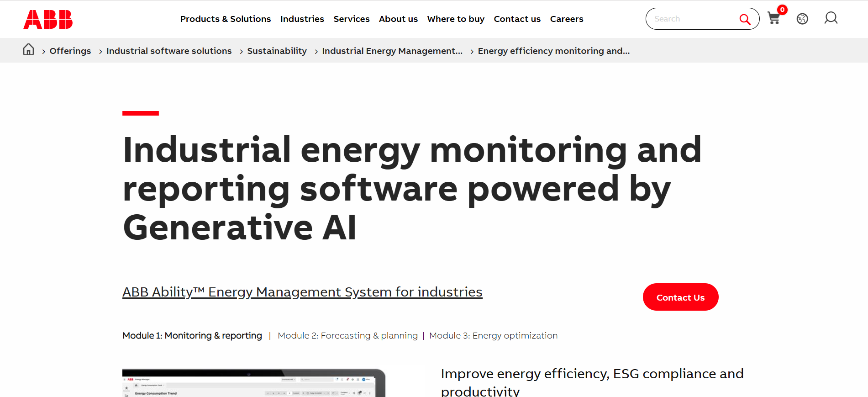Select Module 2: Forecasting & planning

(x=347, y=335)
